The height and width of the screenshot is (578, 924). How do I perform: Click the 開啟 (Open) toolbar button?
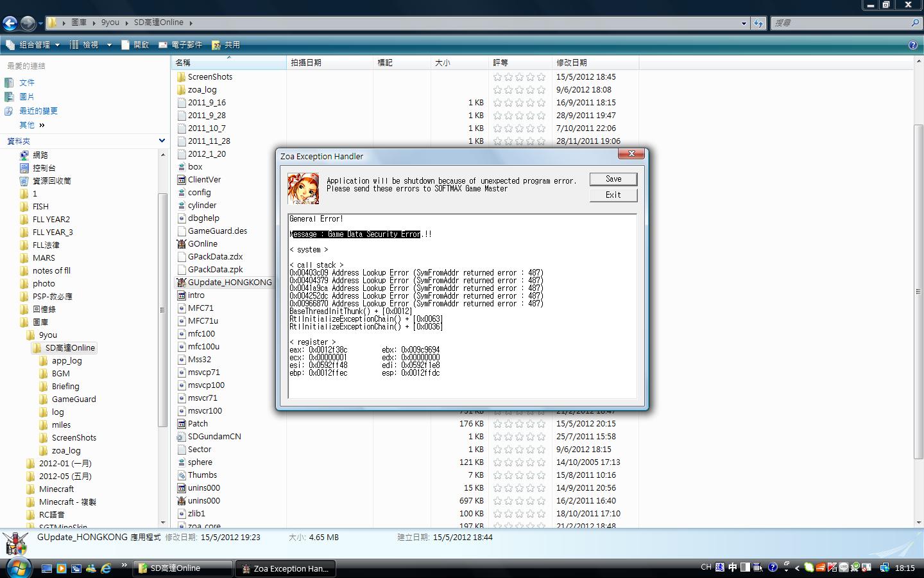[135, 45]
